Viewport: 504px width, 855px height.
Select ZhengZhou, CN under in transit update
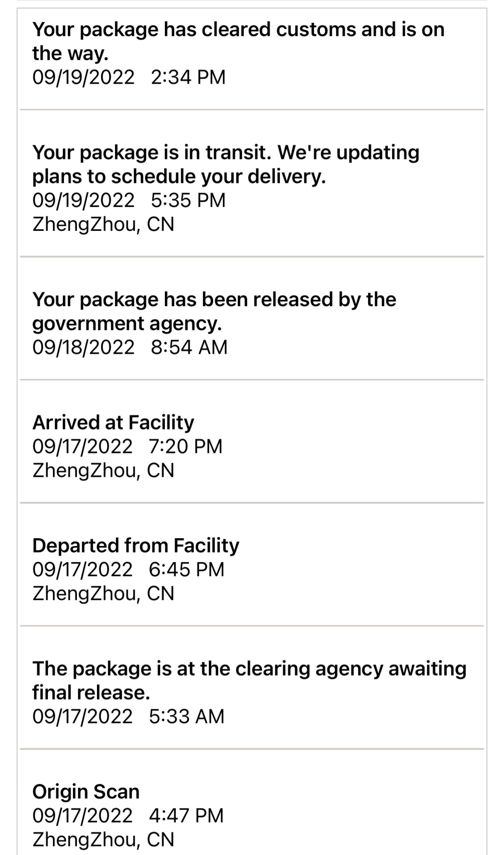[103, 224]
